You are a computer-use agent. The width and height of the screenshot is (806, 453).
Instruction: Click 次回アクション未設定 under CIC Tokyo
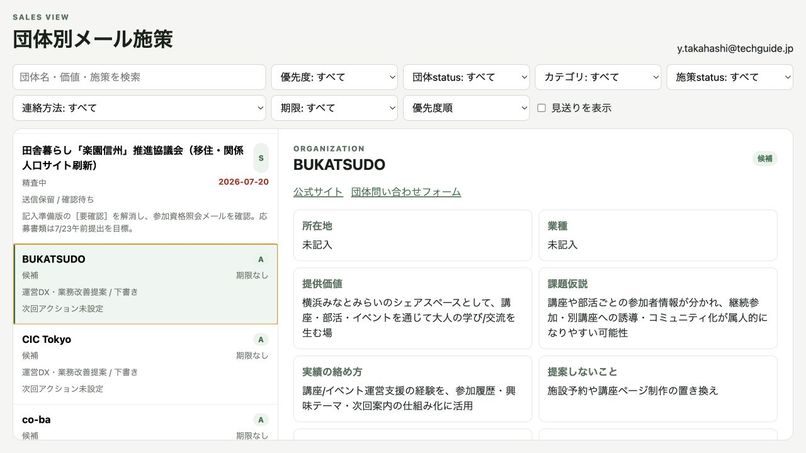[x=62, y=389]
